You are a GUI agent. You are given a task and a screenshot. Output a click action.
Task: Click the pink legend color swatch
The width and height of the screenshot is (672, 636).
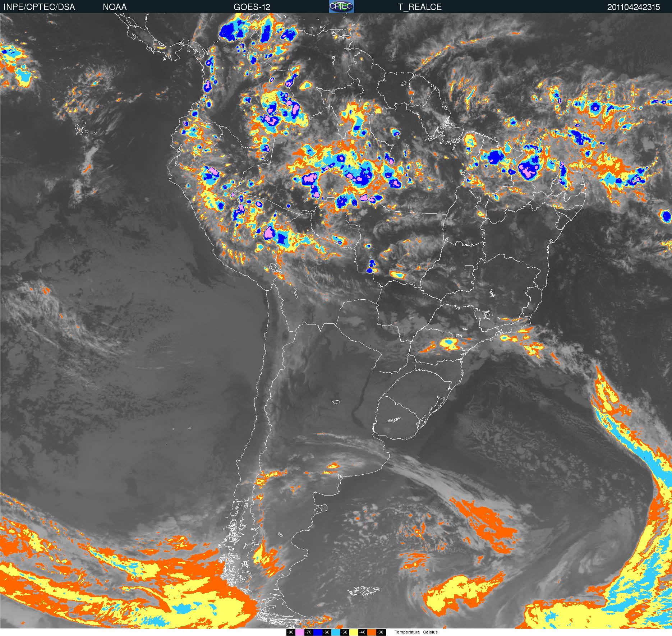[x=300, y=632]
